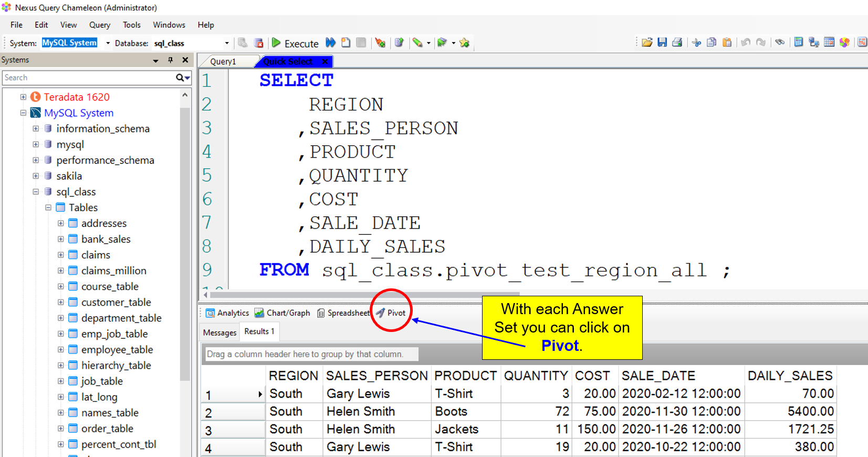The height and width of the screenshot is (457, 868).
Task: Click the calendar grid icon
Action: [829, 43]
